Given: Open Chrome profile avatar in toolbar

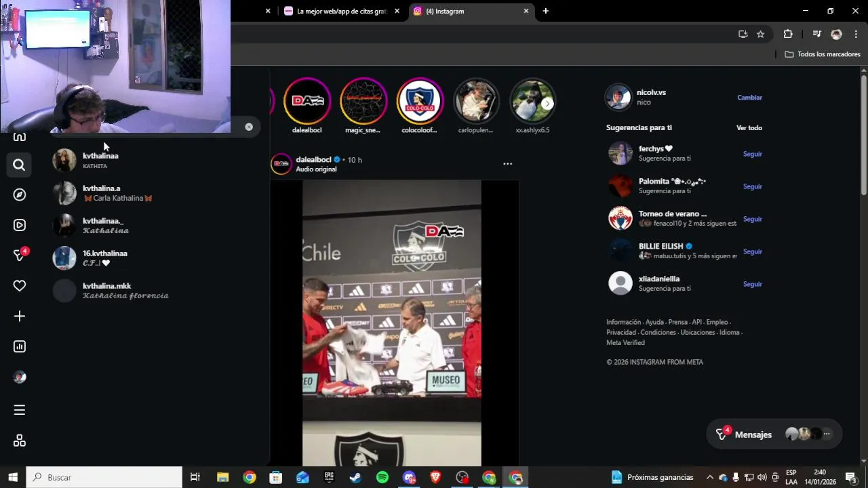Looking at the screenshot, I should [x=836, y=34].
